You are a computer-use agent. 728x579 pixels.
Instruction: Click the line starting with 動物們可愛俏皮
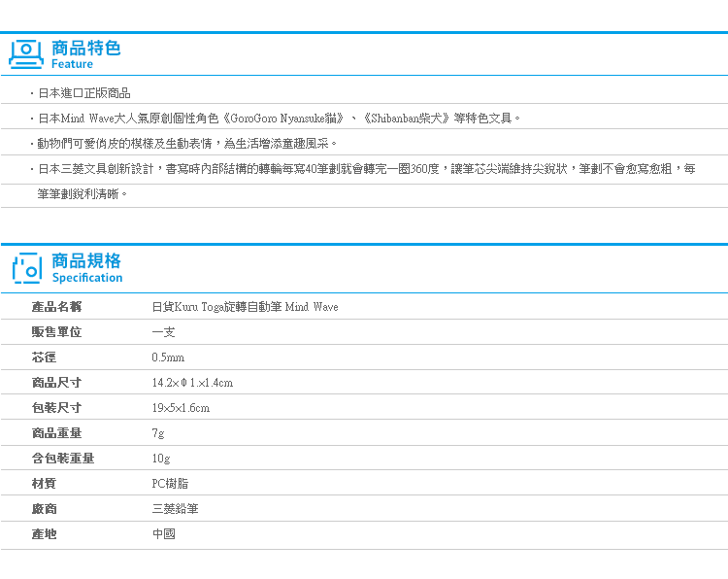click(x=187, y=144)
